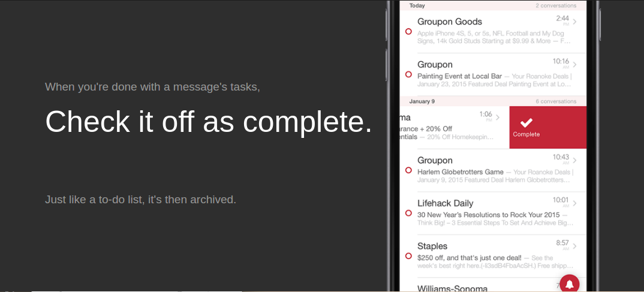Open chevron on Lifehack Daily row
The image size is (644, 292).
tap(574, 203)
